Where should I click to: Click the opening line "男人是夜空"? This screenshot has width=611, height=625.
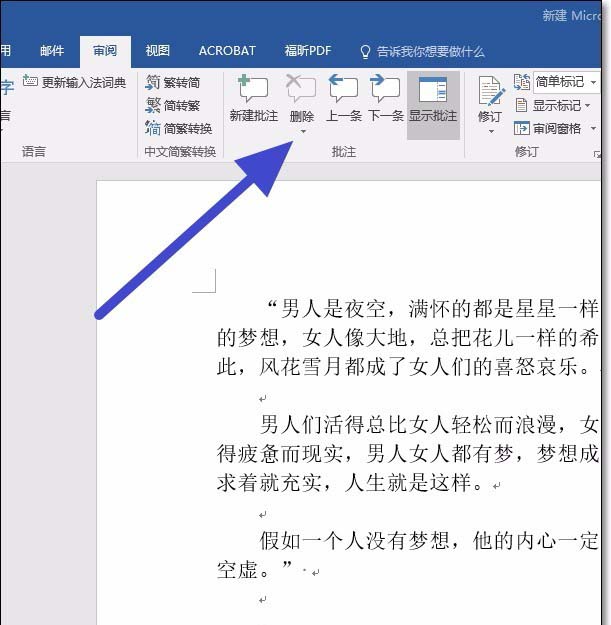[x=333, y=309]
